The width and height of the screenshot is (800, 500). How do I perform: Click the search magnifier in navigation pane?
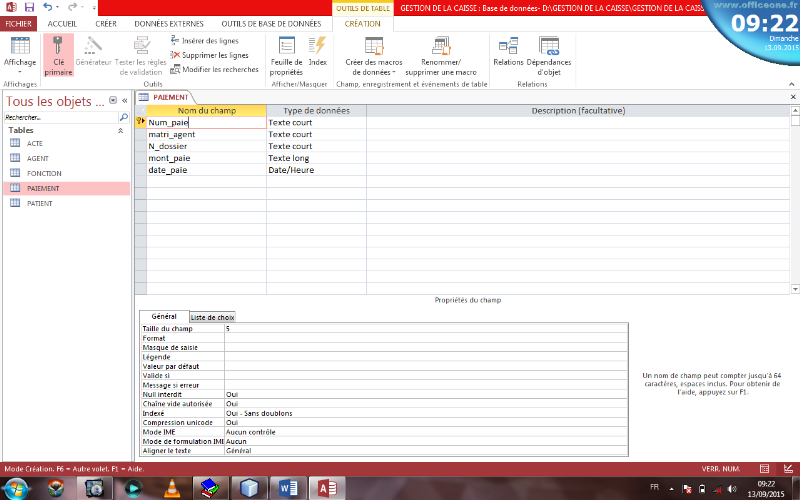(123, 117)
